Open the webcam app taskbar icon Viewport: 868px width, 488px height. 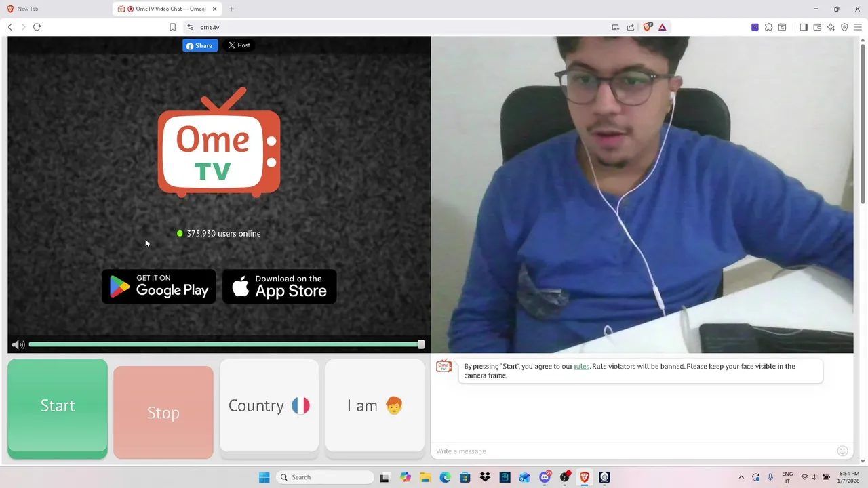tap(604, 477)
